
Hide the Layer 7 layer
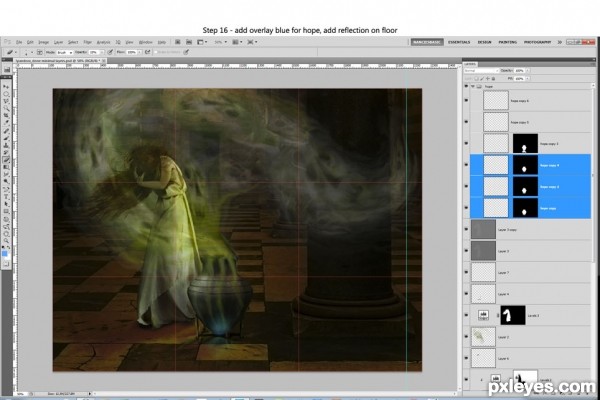pyautogui.click(x=466, y=273)
